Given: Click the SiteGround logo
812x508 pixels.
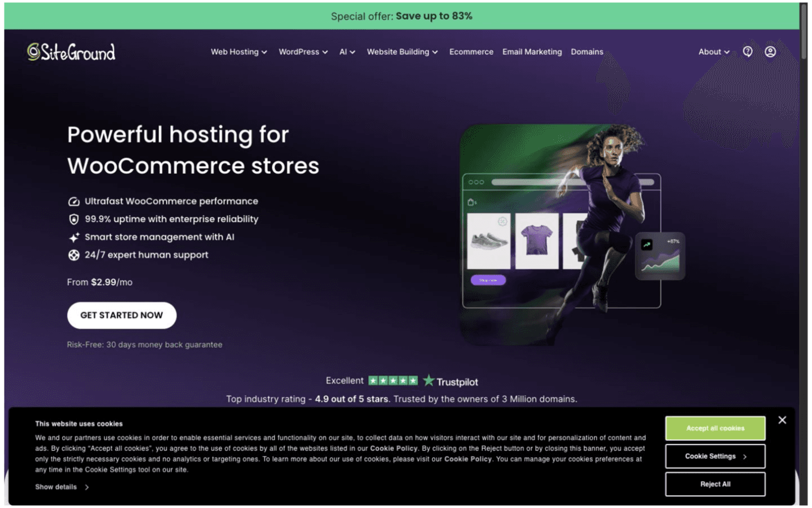Looking at the screenshot, I should coord(71,52).
